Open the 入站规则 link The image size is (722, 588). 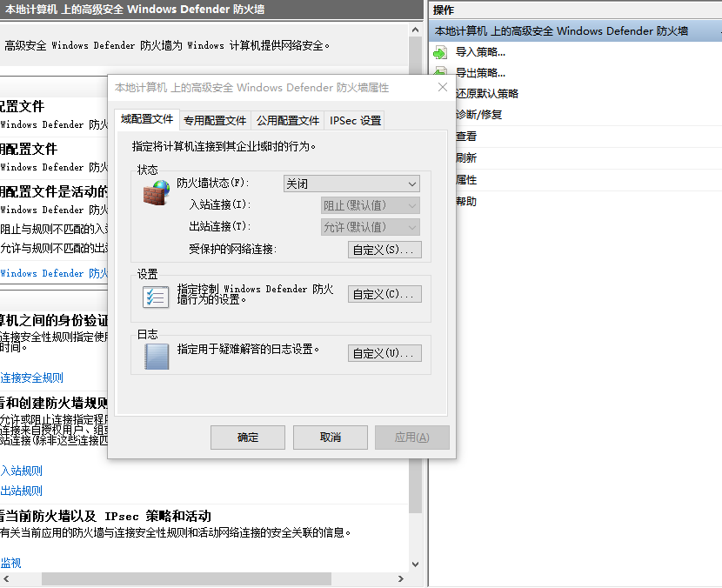[21, 471]
